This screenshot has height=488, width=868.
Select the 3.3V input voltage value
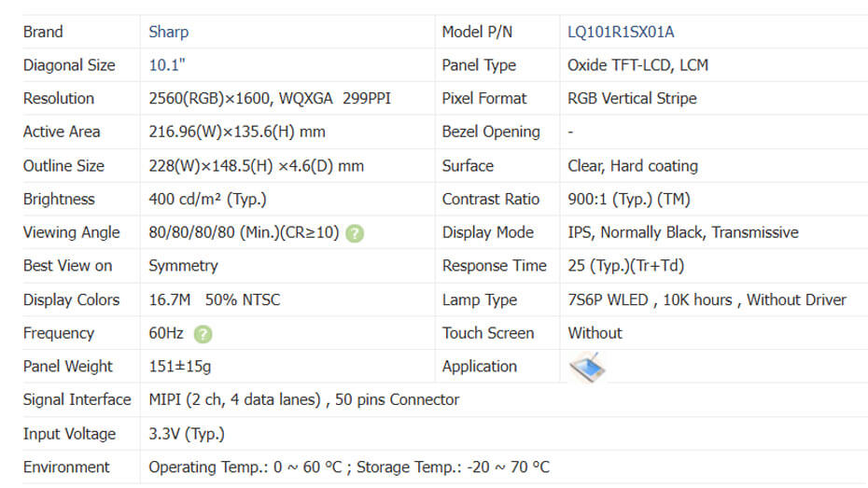(187, 434)
